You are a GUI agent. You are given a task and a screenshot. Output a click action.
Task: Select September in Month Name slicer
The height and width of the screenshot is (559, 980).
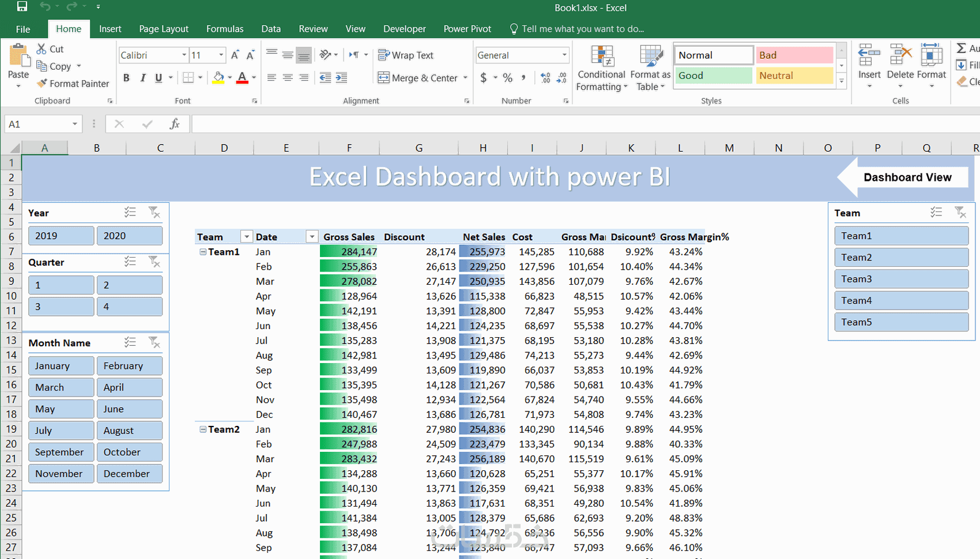(x=61, y=452)
